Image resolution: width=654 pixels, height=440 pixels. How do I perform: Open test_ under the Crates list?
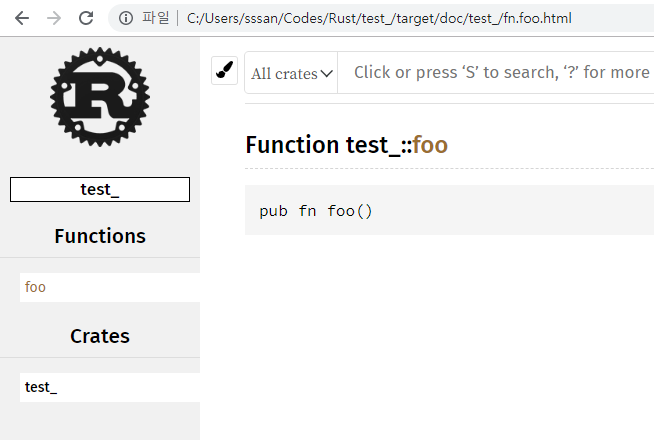41,387
